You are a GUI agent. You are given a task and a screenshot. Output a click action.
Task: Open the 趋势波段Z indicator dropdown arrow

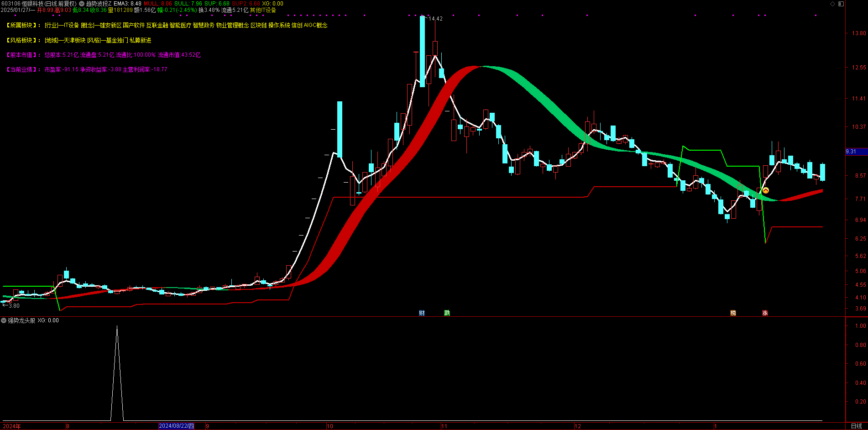pos(82,4)
